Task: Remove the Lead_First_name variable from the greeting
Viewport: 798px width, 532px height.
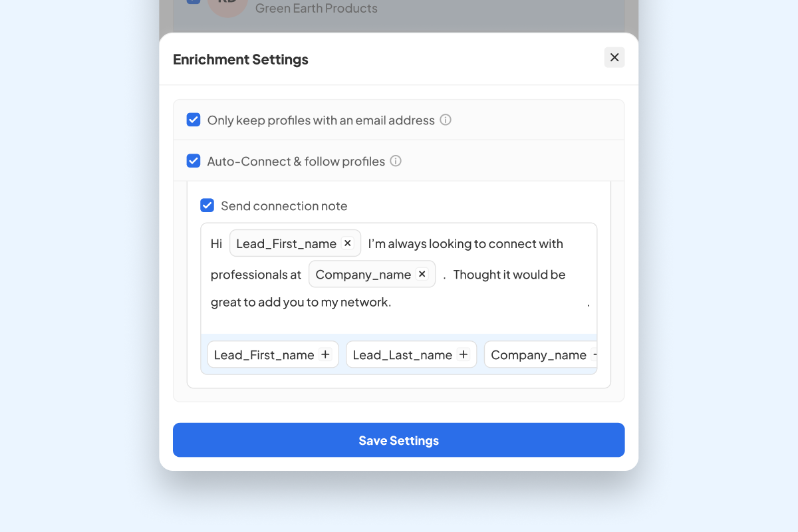Action: point(348,243)
